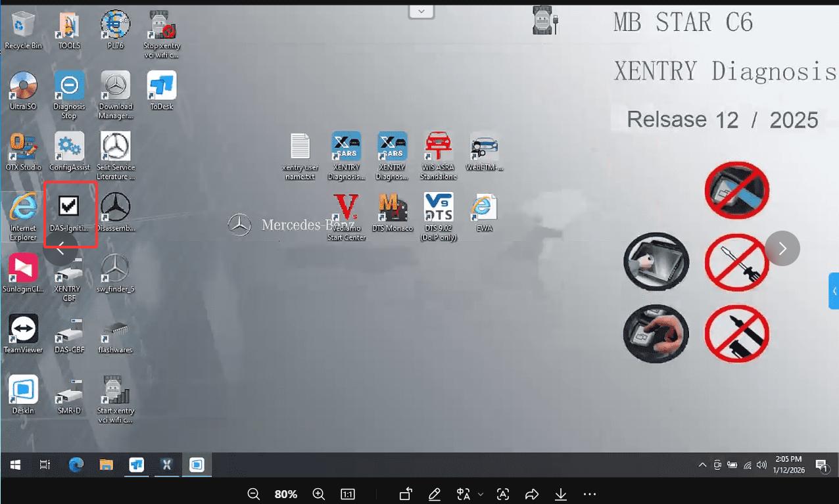Launch ToDesk from the desktop
This screenshot has width=839, height=504.
click(162, 91)
